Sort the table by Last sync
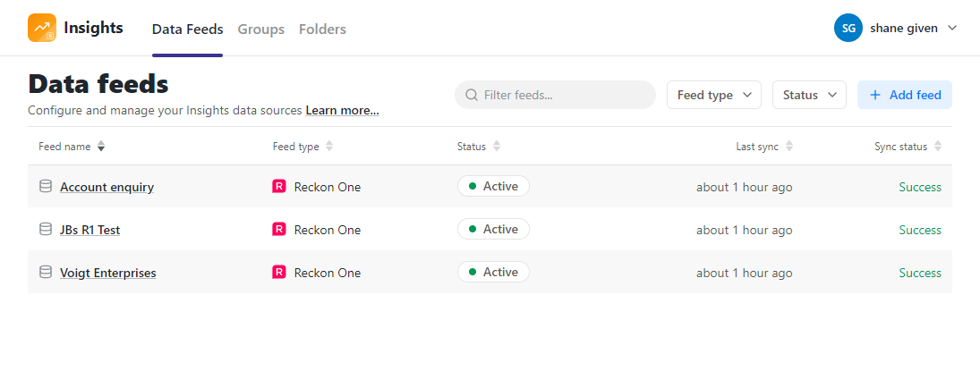Screen dimensions: 980x371 pyautogui.click(x=789, y=146)
